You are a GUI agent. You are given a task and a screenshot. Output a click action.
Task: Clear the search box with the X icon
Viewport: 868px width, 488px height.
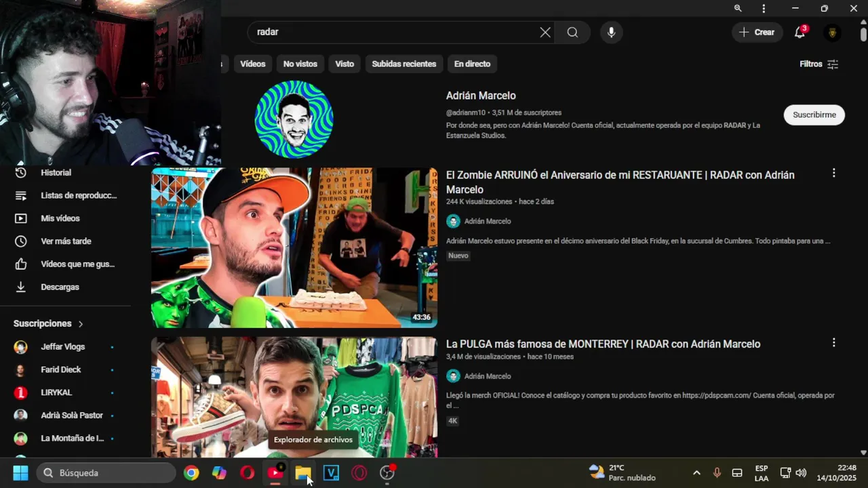(545, 33)
